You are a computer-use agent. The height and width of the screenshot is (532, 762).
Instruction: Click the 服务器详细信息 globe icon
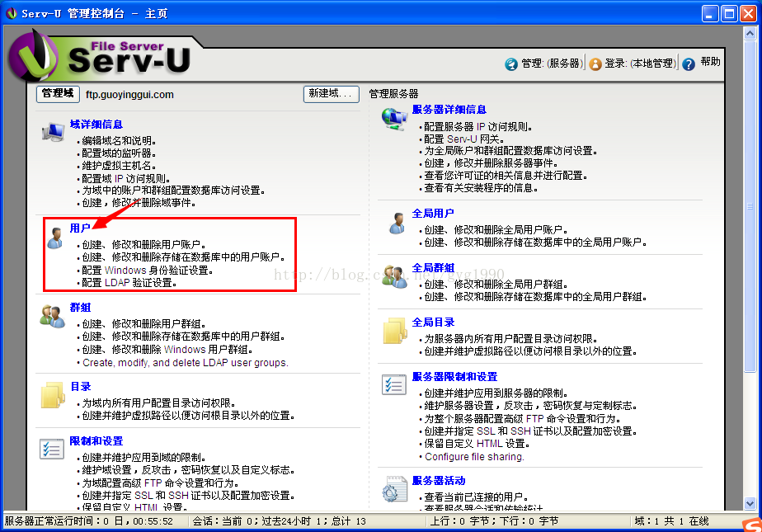(x=394, y=119)
